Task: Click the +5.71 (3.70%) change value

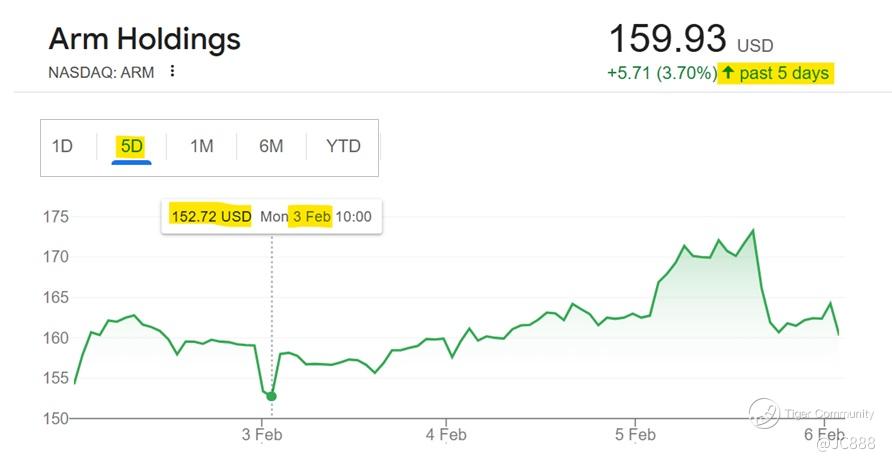Action: [660, 73]
